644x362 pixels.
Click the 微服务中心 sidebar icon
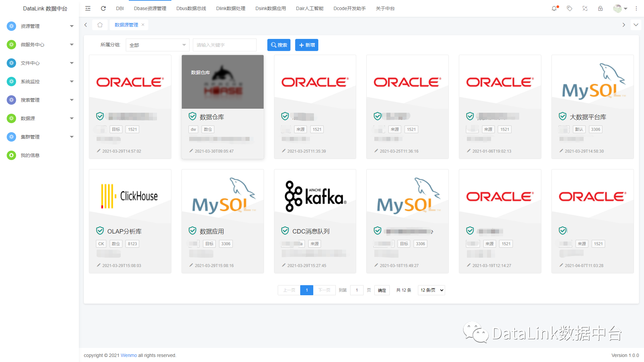click(x=11, y=45)
